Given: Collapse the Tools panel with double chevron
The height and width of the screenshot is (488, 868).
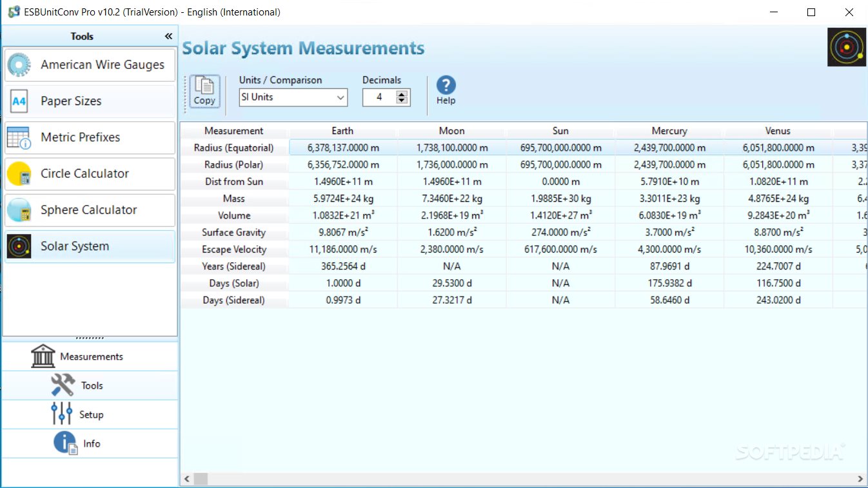Looking at the screenshot, I should (x=168, y=36).
